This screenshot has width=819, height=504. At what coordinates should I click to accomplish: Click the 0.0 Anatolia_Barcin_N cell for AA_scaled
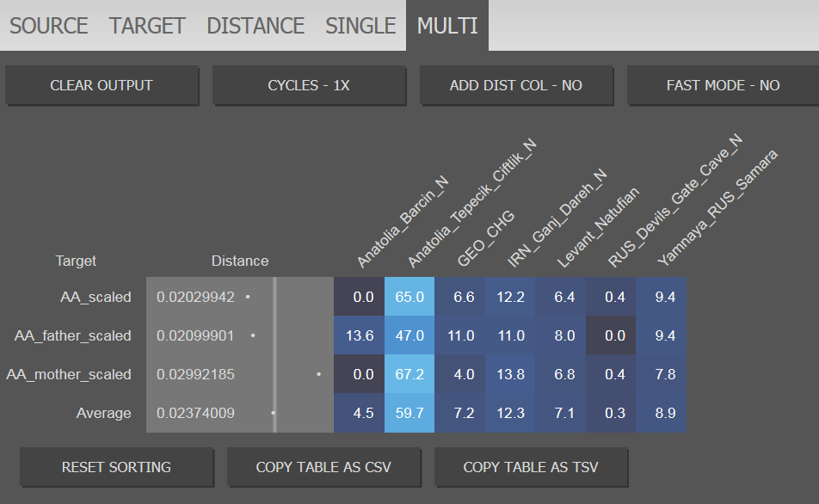pyautogui.click(x=360, y=297)
